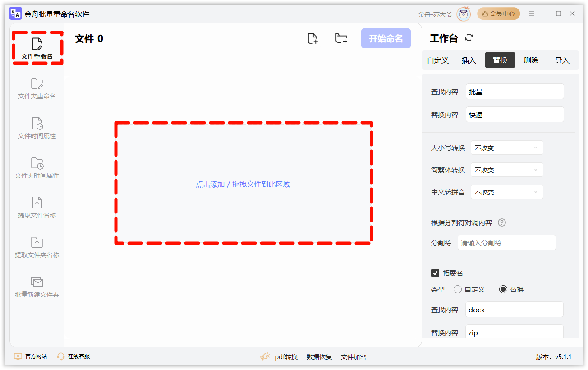Open 数据恢复 in the bottom bar
Viewport: 588px width, 370px height.
click(319, 357)
